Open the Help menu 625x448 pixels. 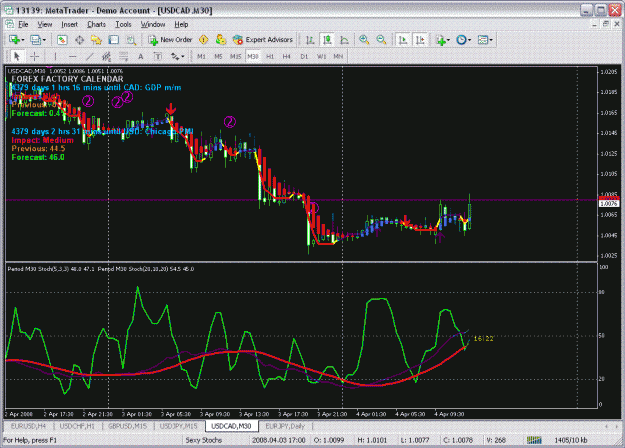181,24
